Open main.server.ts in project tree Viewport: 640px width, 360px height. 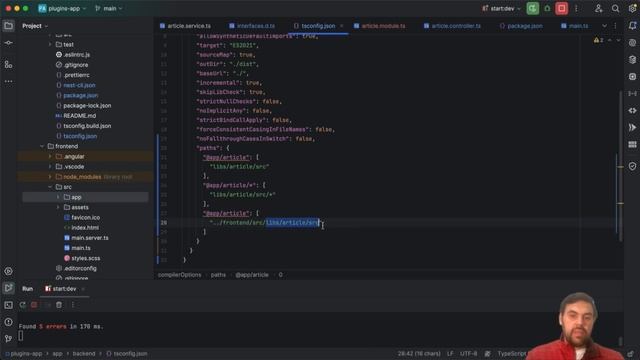[90, 238]
